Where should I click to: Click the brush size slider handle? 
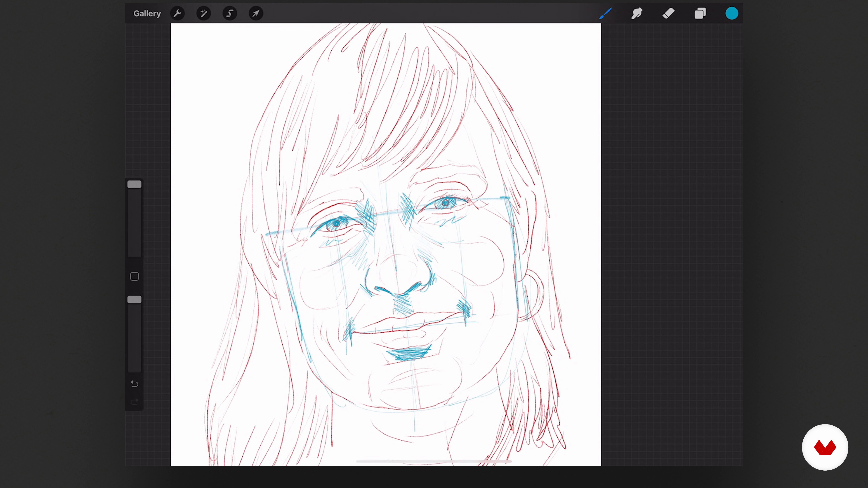pos(134,184)
